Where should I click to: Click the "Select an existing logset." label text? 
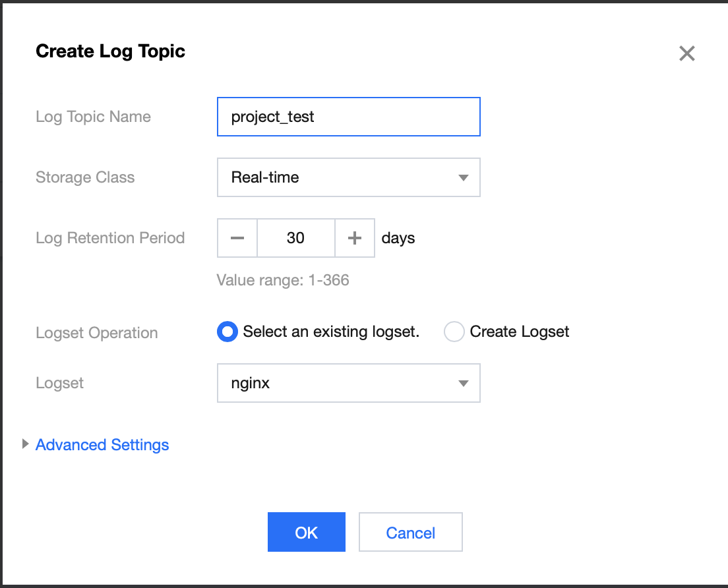[331, 332]
